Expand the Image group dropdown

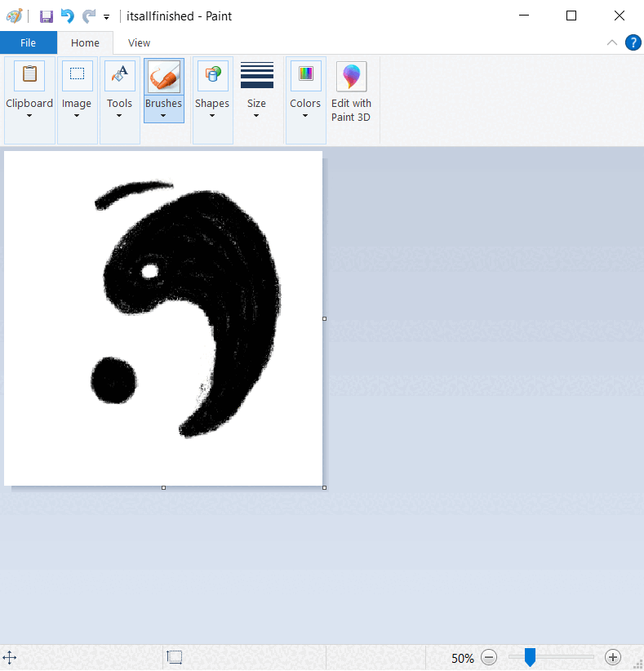[x=77, y=116]
